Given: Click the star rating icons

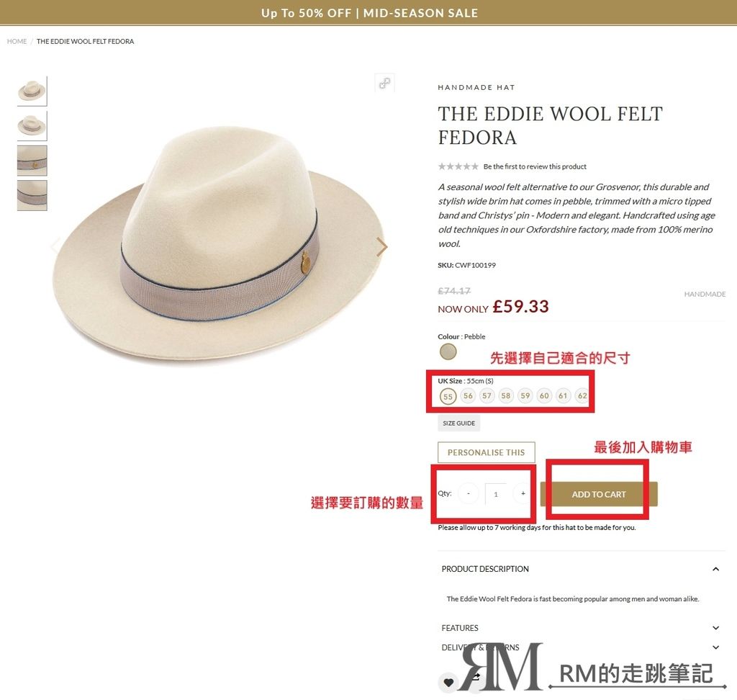Looking at the screenshot, I should pyautogui.click(x=458, y=166).
